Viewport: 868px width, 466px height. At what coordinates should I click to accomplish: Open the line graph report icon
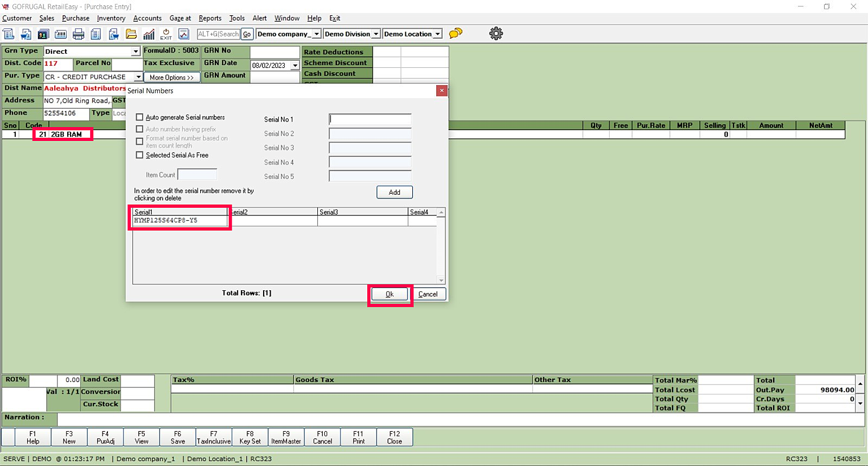tap(184, 34)
